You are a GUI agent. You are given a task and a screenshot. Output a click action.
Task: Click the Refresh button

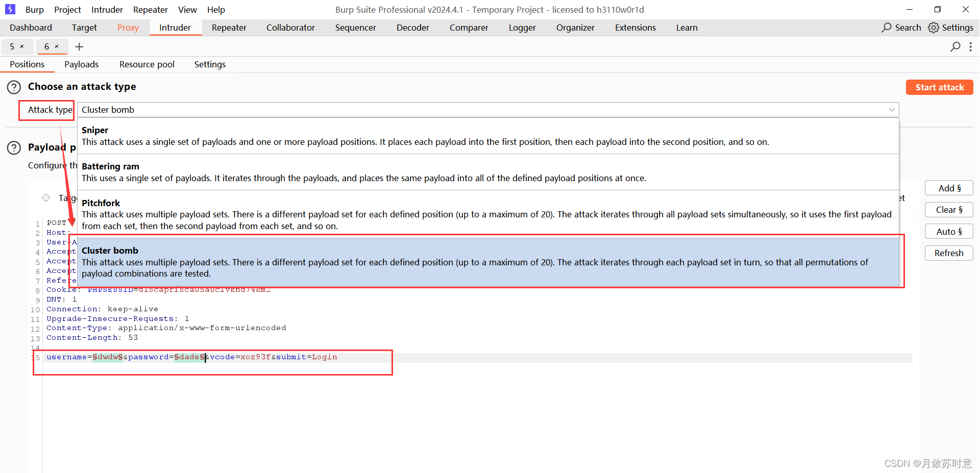[949, 253]
